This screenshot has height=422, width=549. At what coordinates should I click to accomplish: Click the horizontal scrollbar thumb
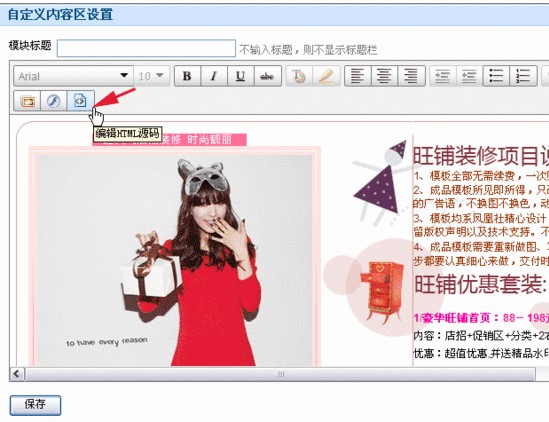(x=280, y=374)
